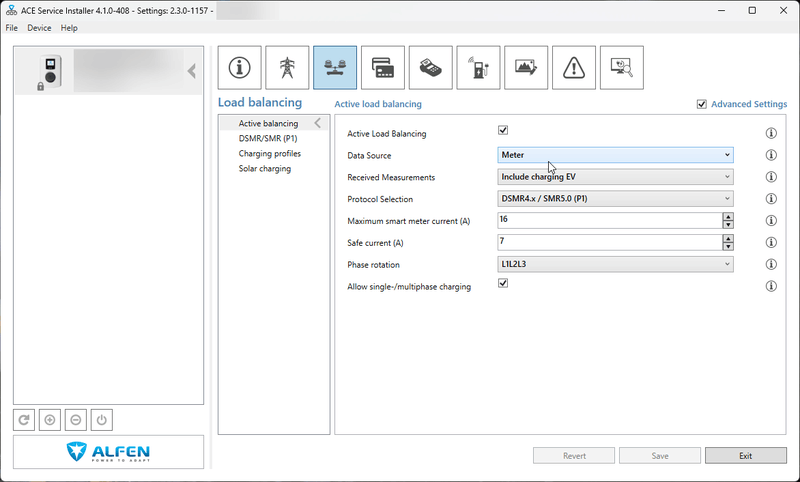Viewport: 800px width, 482px height.
Task: Show info for Data Source
Action: coord(771,155)
